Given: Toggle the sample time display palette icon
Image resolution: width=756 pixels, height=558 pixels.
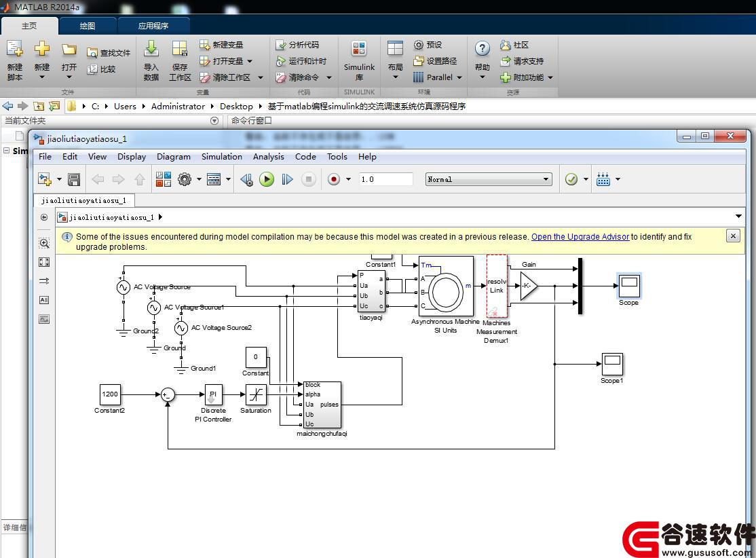Looking at the screenshot, I should pyautogui.click(x=44, y=280).
